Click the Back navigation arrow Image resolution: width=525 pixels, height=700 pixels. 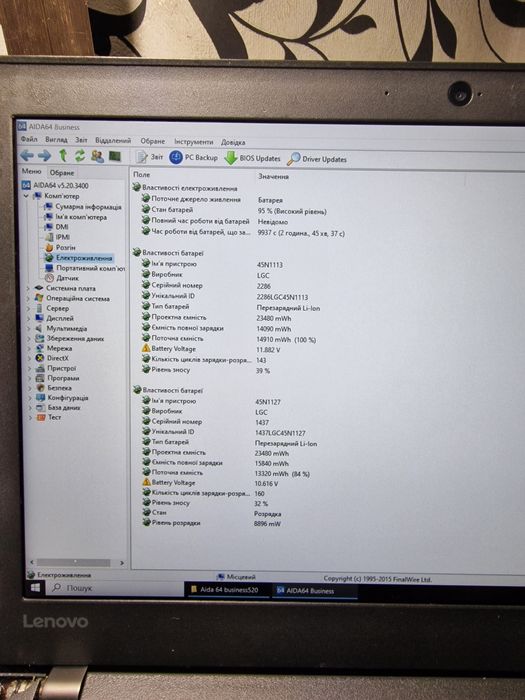27,155
